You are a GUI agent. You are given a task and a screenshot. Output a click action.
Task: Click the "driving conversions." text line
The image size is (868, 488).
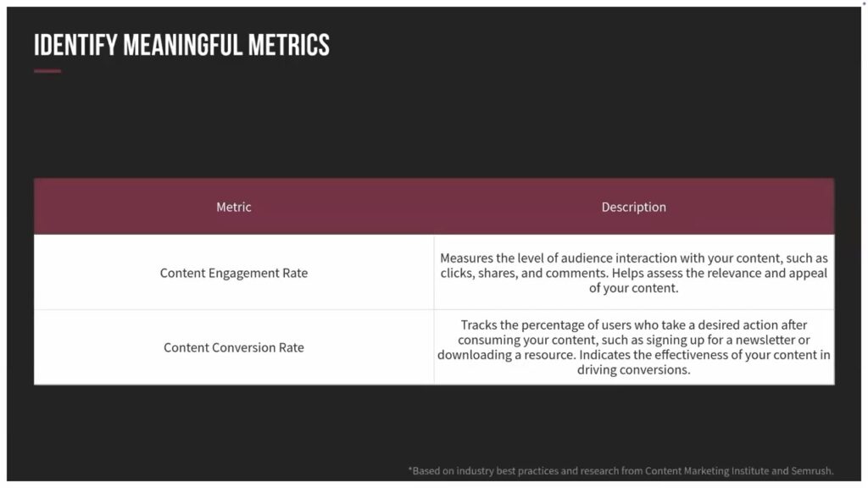tap(633, 370)
